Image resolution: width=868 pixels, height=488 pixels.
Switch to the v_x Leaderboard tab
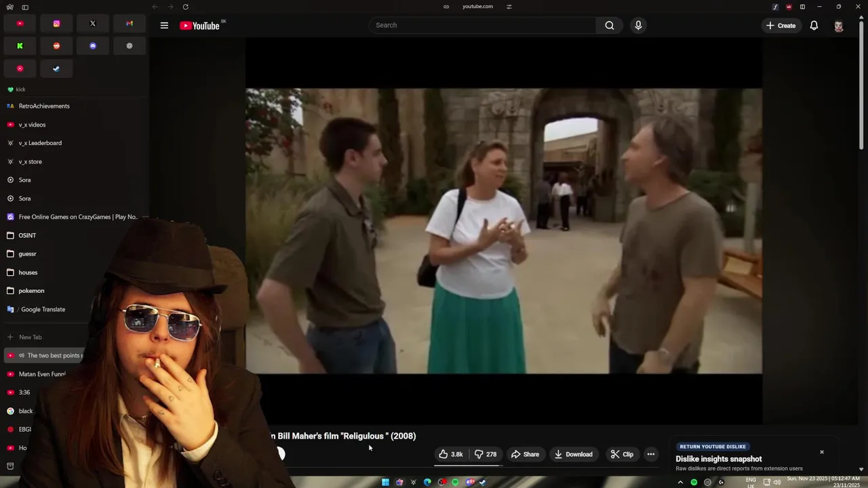click(75, 143)
